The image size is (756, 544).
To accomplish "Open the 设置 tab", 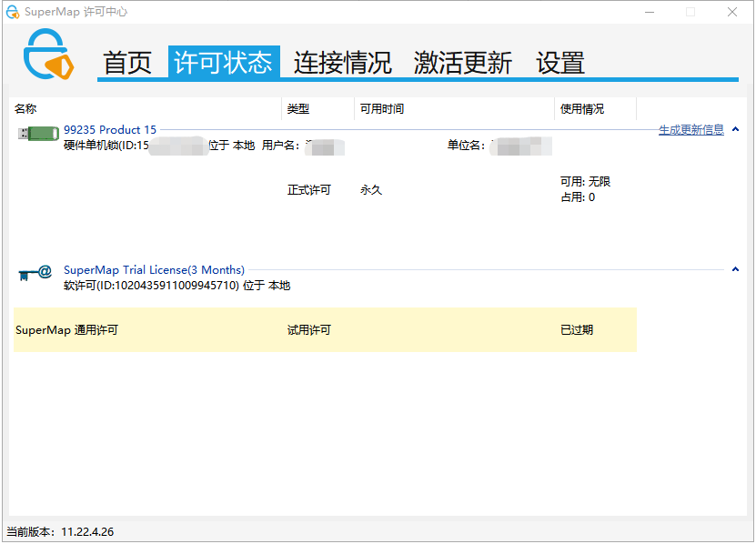I will click(x=560, y=63).
